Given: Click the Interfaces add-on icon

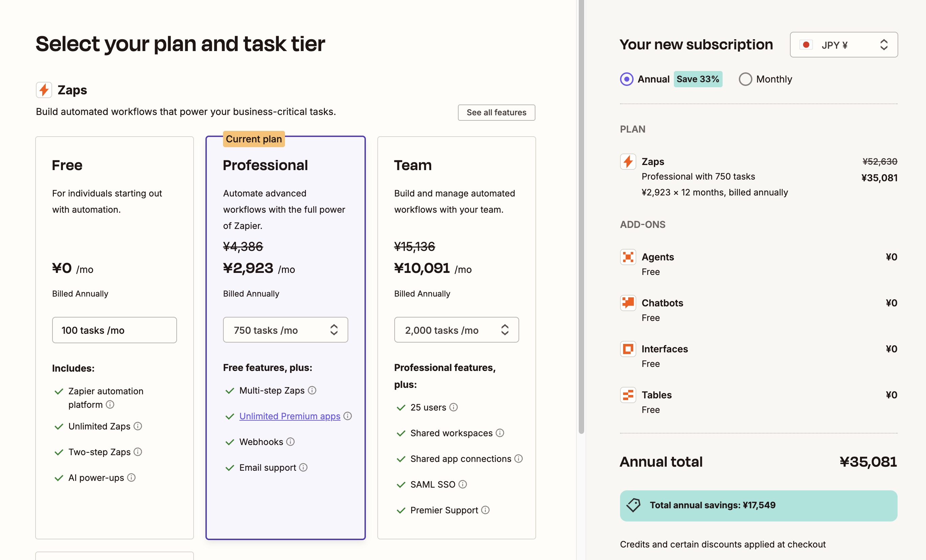Looking at the screenshot, I should click(x=628, y=349).
